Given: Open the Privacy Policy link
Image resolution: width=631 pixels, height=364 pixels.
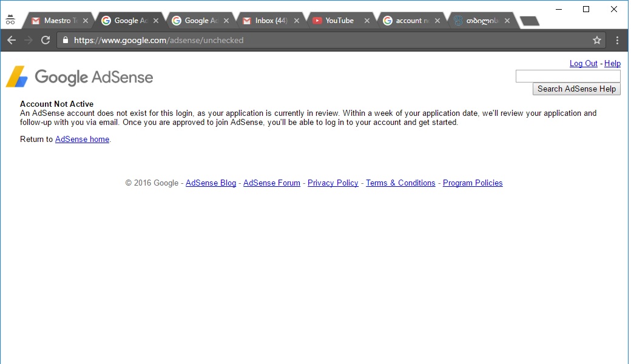Looking at the screenshot, I should click(x=333, y=183).
